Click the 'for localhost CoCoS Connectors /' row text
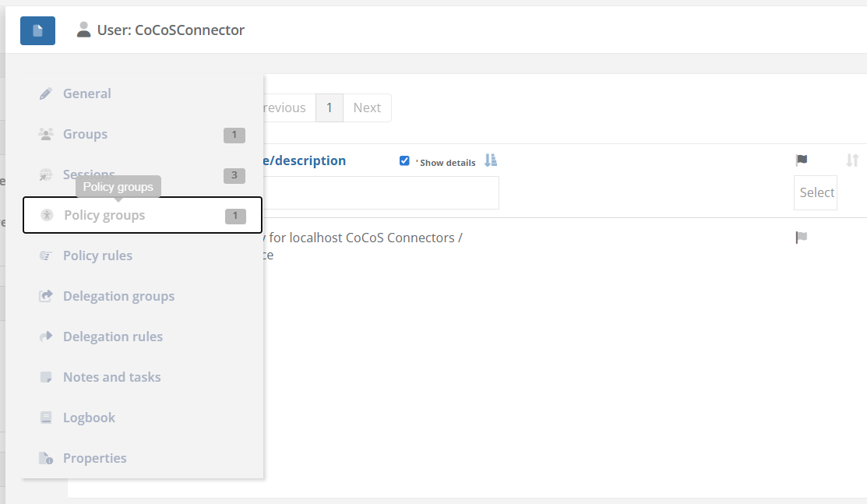The width and height of the screenshot is (867, 504). (365, 238)
